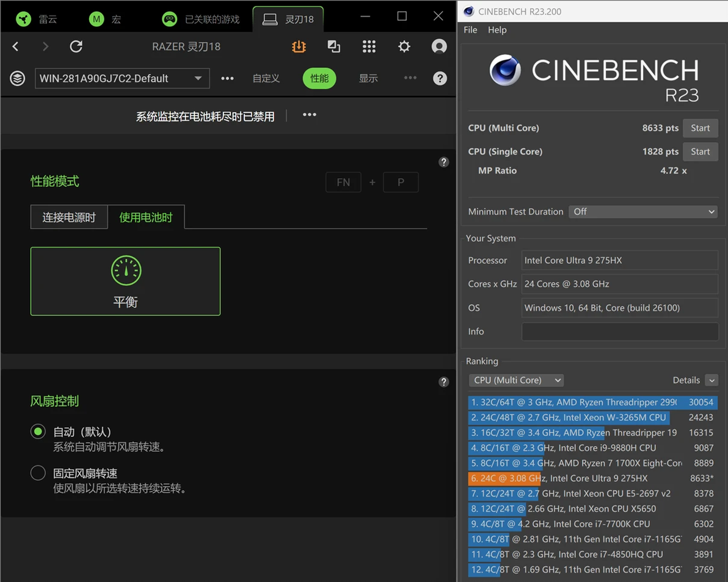The height and width of the screenshot is (582, 728).
Task: Click the profile layers icon
Action: point(18,78)
